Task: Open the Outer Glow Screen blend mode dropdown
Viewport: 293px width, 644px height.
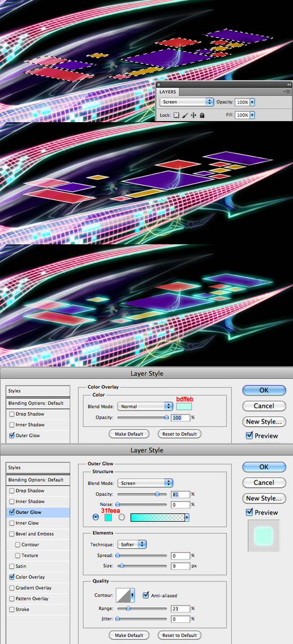Action: pyautogui.click(x=145, y=483)
